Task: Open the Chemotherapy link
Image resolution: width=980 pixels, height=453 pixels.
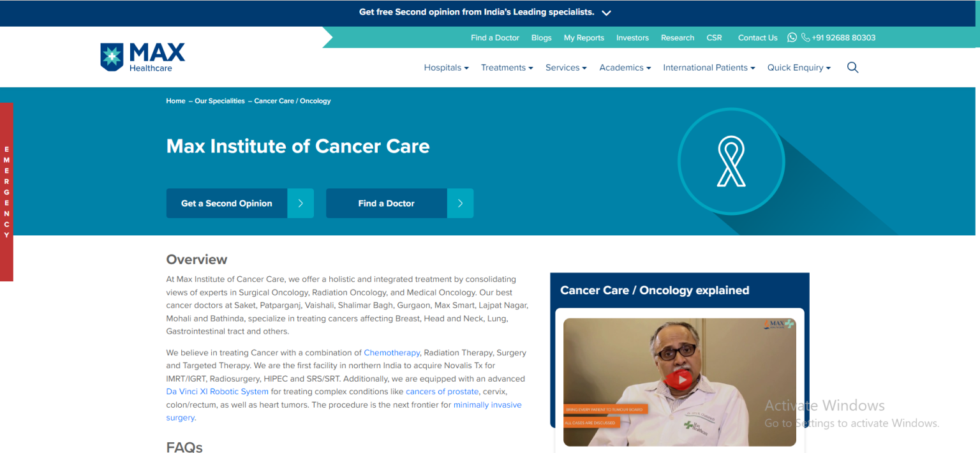Action: click(391, 352)
